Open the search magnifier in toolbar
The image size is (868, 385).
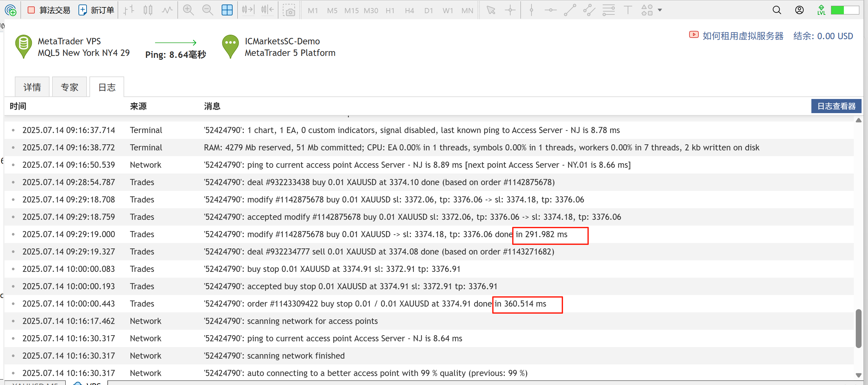777,10
